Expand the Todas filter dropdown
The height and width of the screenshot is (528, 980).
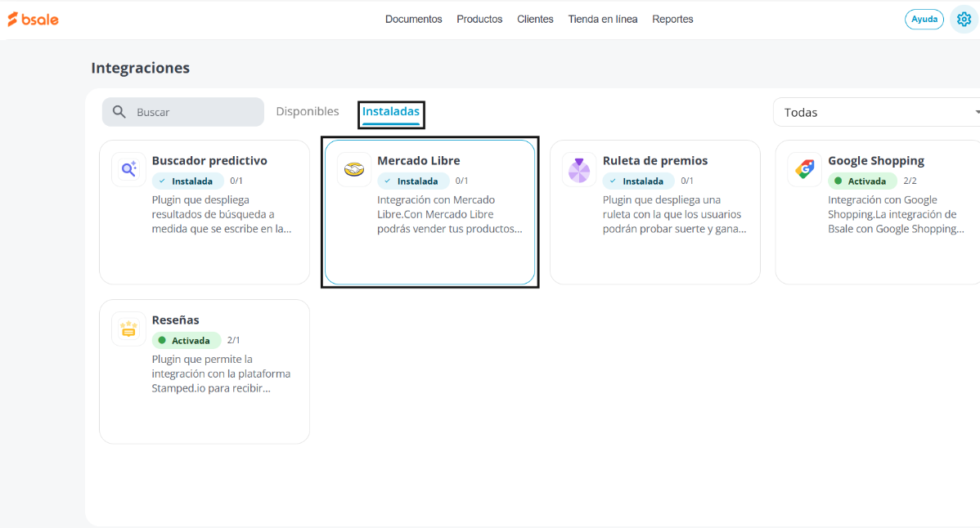coord(878,112)
